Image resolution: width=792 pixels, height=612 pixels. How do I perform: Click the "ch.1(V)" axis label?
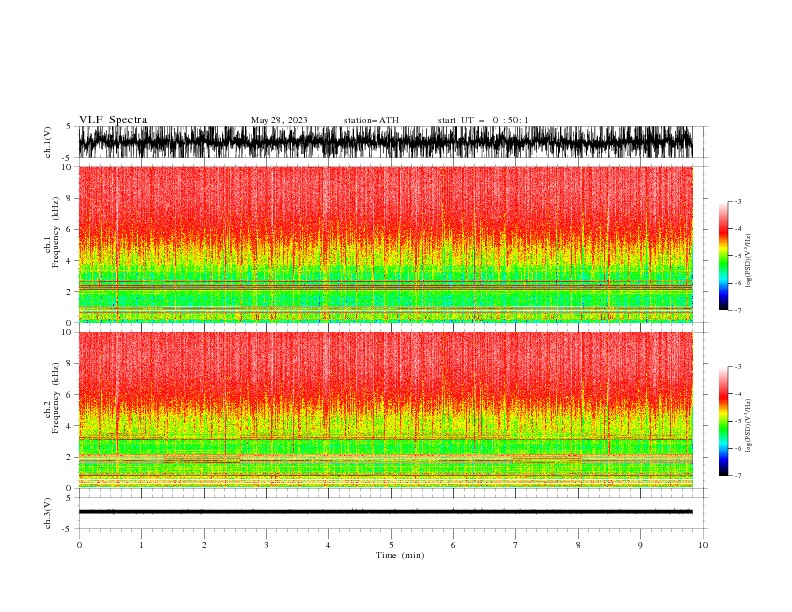coord(48,142)
